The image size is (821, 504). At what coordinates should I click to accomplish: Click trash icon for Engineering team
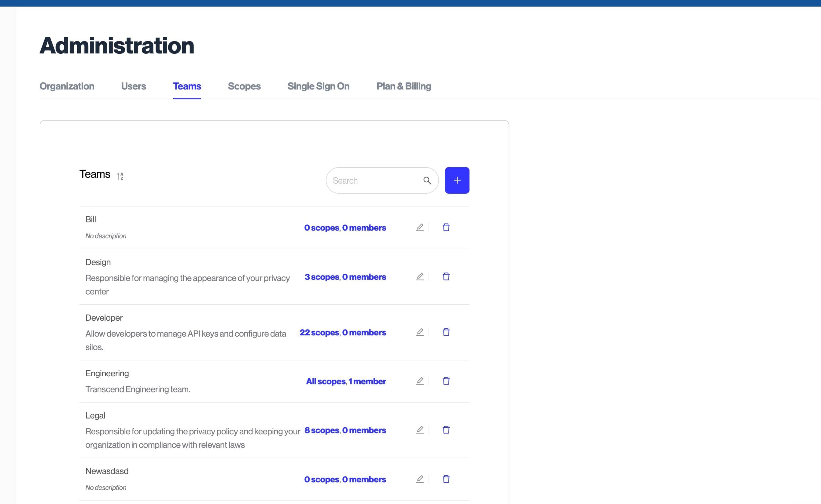pyautogui.click(x=446, y=381)
